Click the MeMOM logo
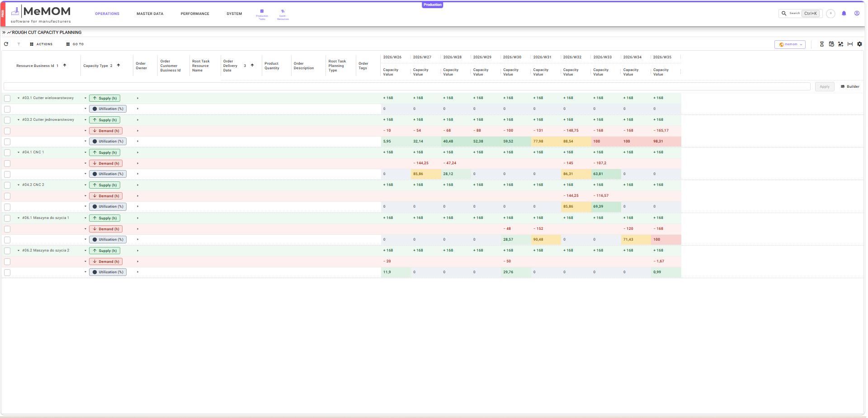The width and height of the screenshot is (868, 418). point(41,14)
